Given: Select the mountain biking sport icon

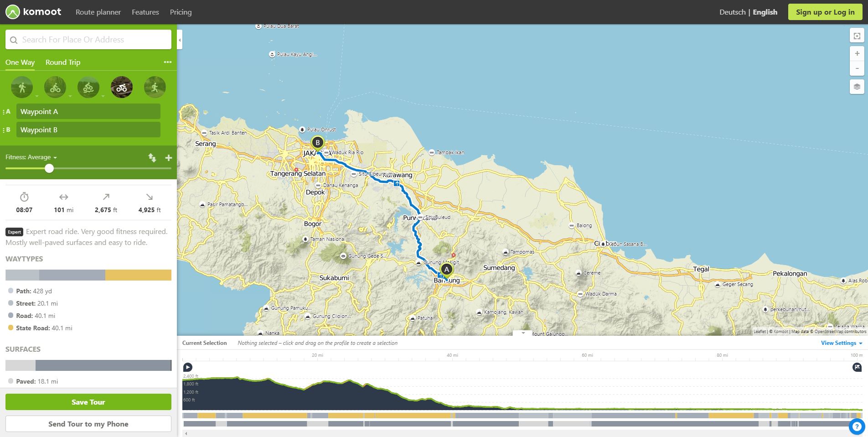Looking at the screenshot, I should (88, 87).
